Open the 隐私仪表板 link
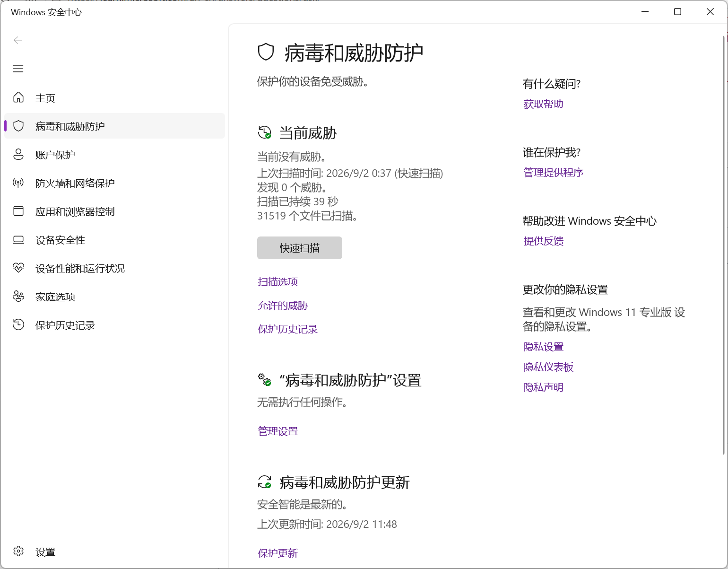 (549, 367)
